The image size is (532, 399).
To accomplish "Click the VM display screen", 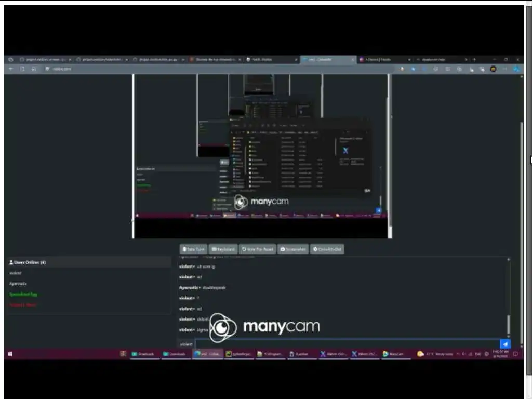I will pos(262,156).
